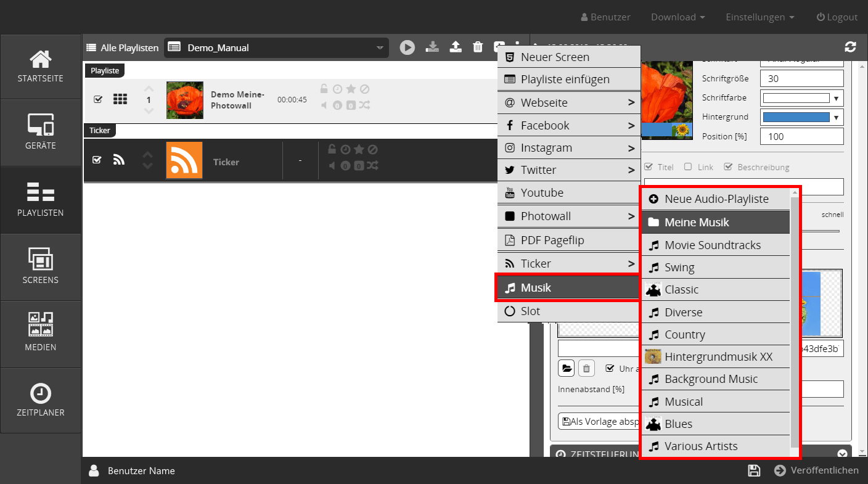Click the trash icon in playlist toolbar
This screenshot has width=868, height=484.
tap(478, 47)
